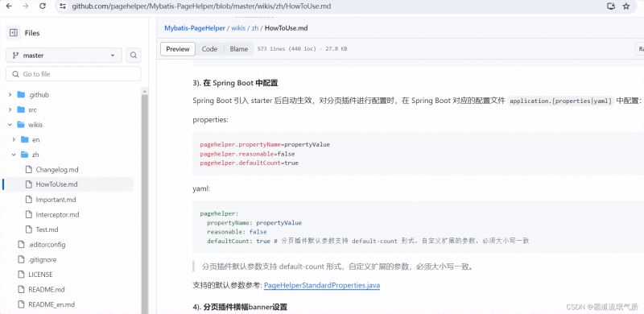Go to zh breadcrumb link
644x314 pixels.
(255, 28)
